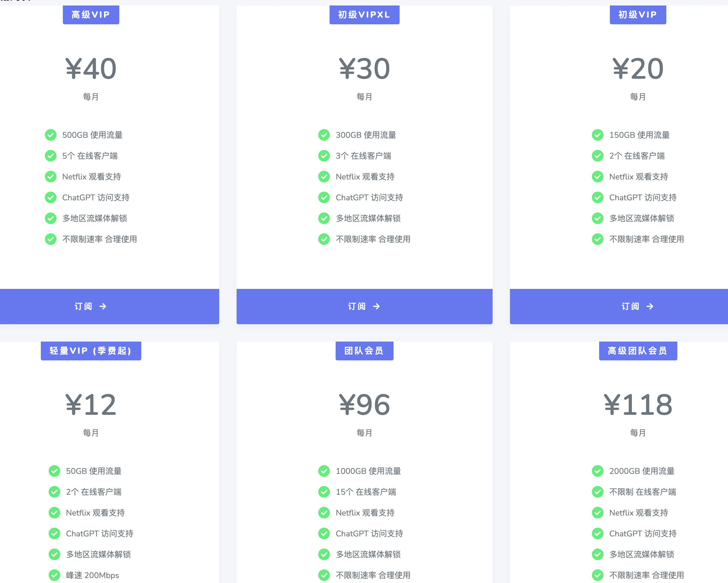Click the 高级团队会员 badge

638,351
